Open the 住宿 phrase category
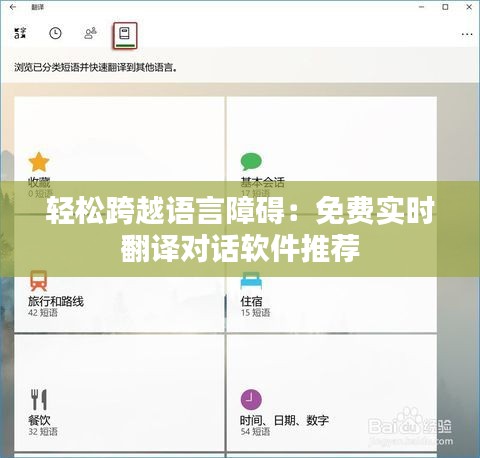This screenshot has height=458, width=480. pos(251,301)
